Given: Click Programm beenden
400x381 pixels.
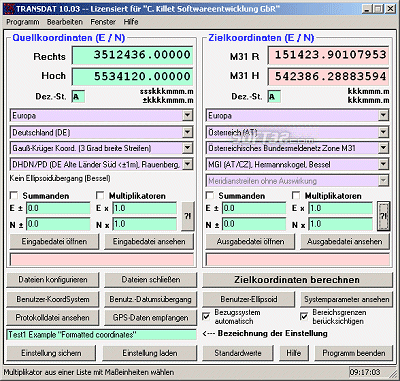Looking at the screenshot, I should (x=353, y=353).
